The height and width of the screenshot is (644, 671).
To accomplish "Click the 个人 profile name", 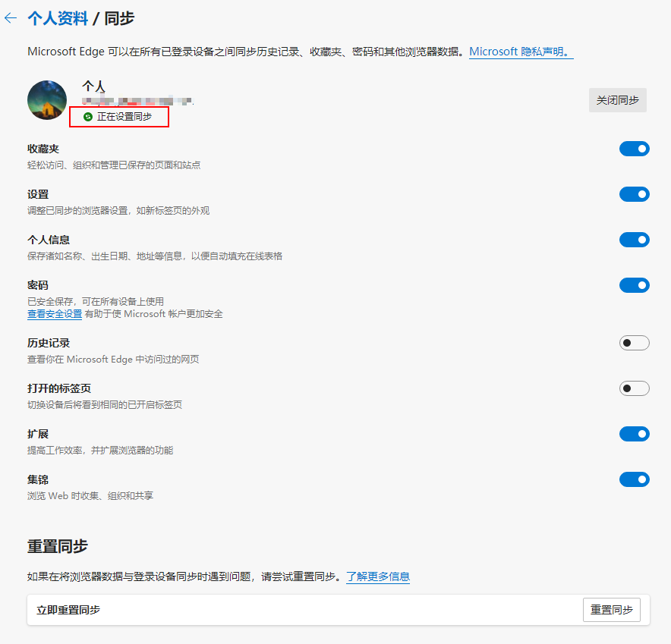I will tap(93, 86).
